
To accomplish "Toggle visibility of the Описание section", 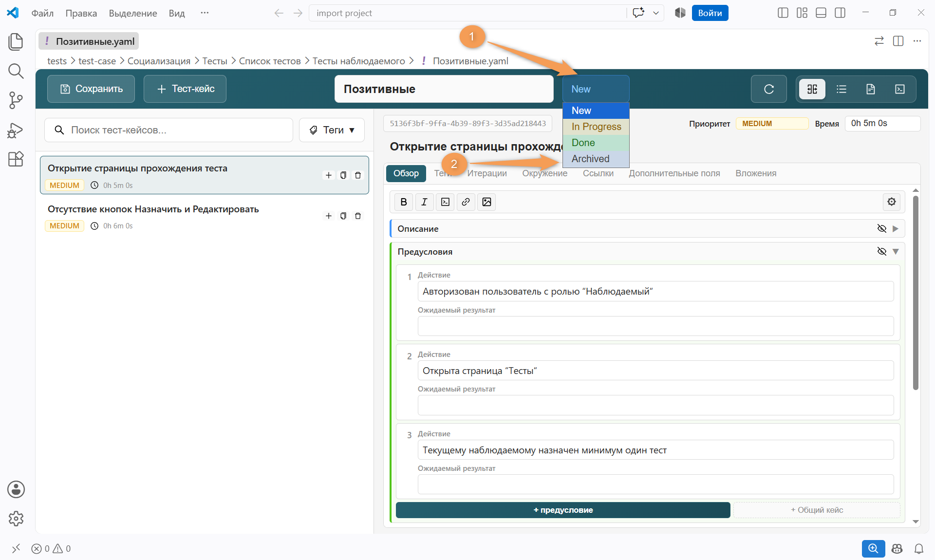I will [x=881, y=228].
